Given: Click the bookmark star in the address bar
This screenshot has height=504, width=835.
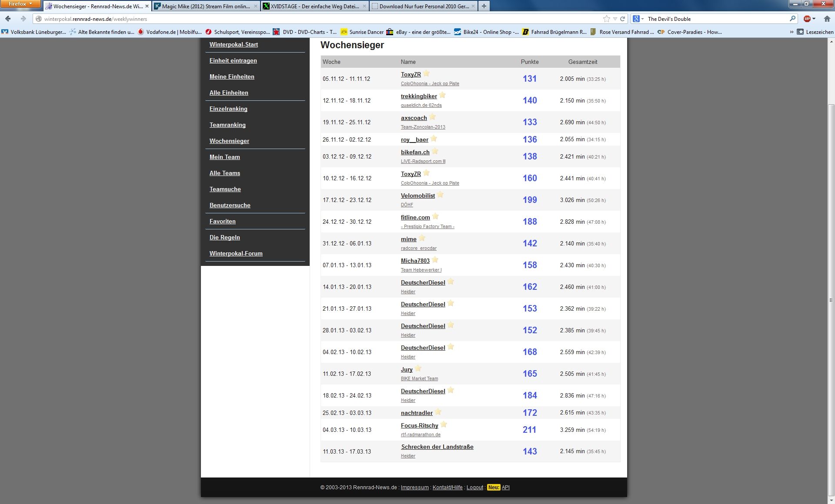Looking at the screenshot, I should [x=606, y=19].
